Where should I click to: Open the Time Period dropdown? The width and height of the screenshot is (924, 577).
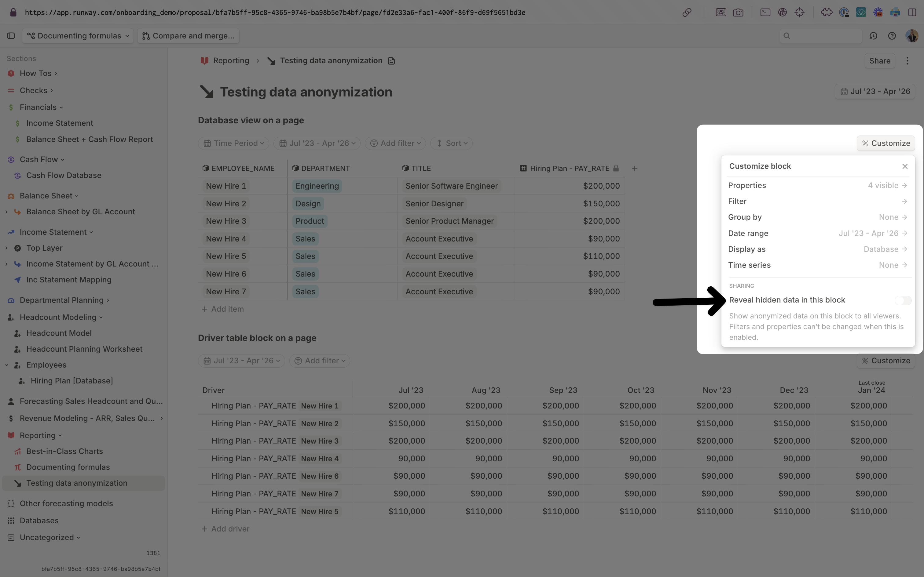pyautogui.click(x=234, y=143)
